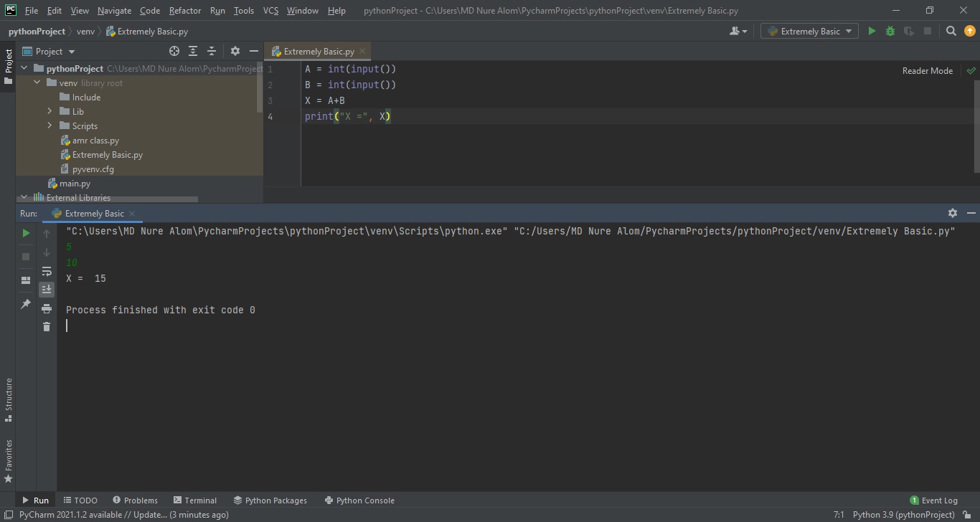Image resolution: width=980 pixels, height=522 pixels.
Task: Expand the Lib folder
Action: (x=50, y=111)
